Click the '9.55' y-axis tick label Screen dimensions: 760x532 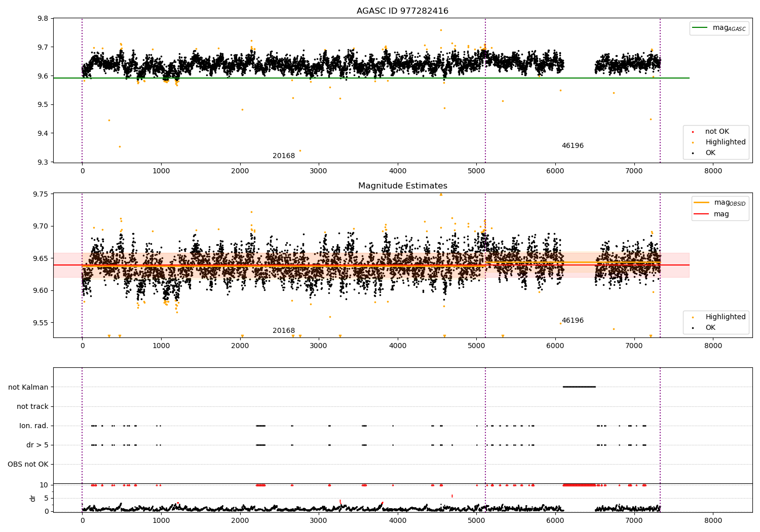coord(41,323)
